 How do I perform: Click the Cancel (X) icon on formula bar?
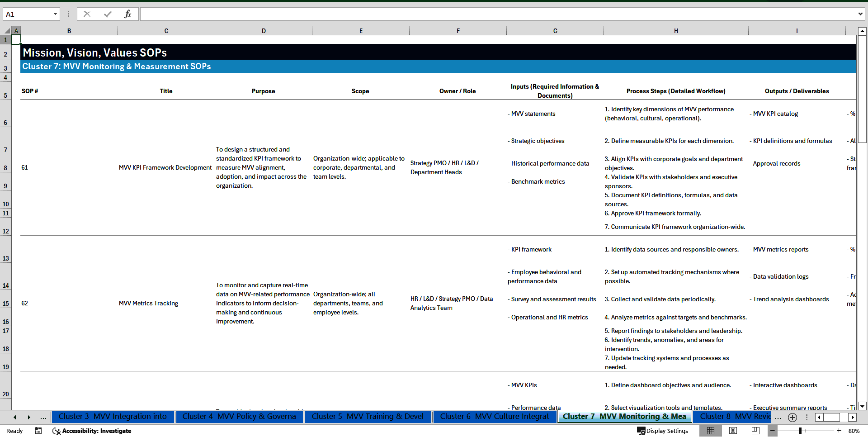[x=87, y=14]
